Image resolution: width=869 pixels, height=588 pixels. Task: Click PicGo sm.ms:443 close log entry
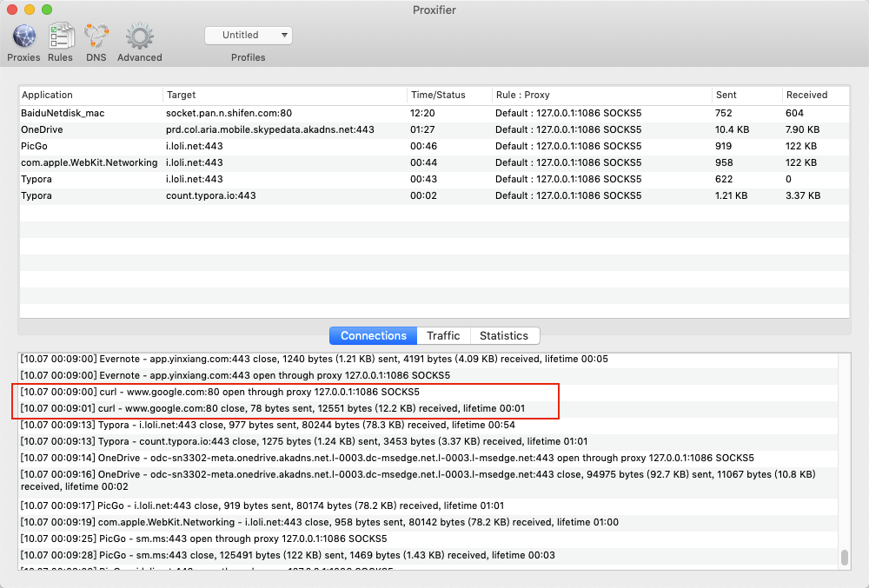coord(428,555)
